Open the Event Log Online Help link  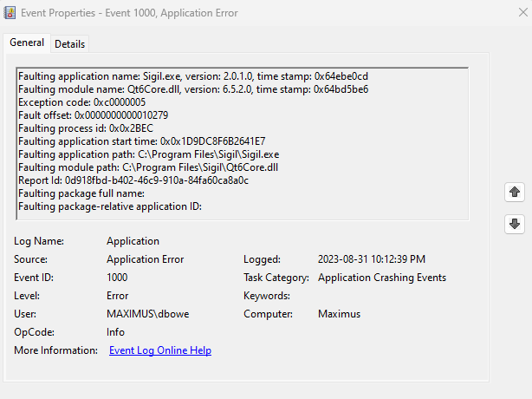[x=160, y=350]
